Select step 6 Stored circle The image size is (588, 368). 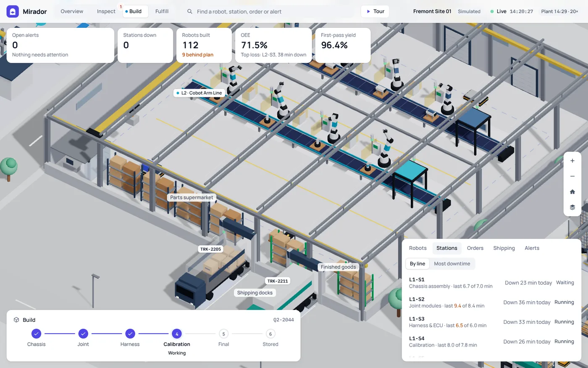coord(270,334)
